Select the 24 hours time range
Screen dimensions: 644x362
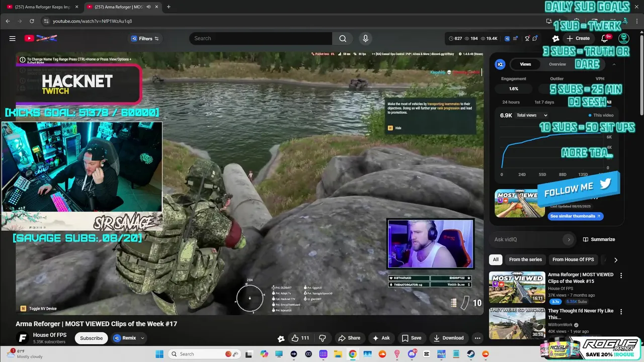(x=511, y=102)
